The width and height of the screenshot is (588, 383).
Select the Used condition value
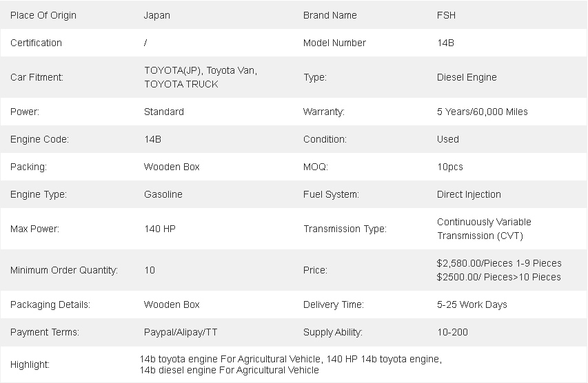tap(448, 139)
